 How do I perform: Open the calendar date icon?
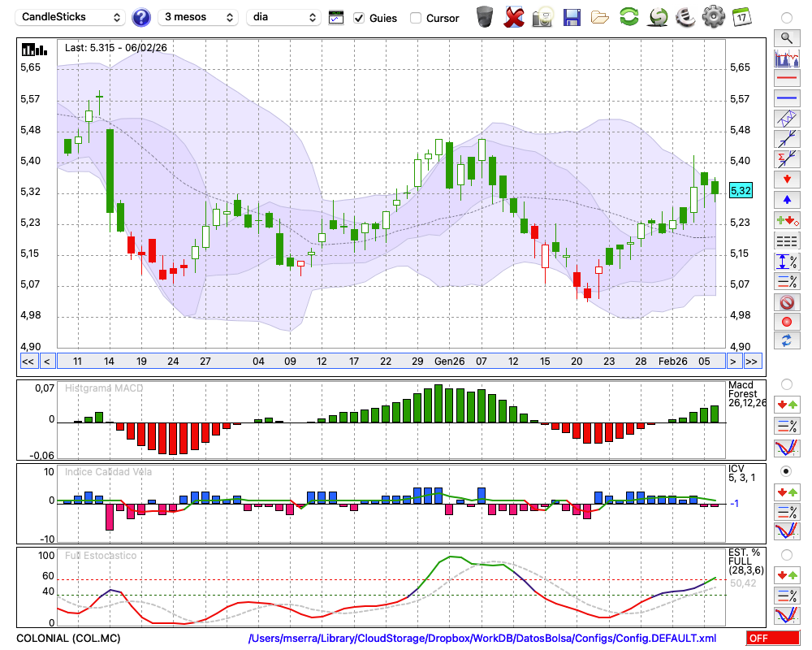click(741, 16)
